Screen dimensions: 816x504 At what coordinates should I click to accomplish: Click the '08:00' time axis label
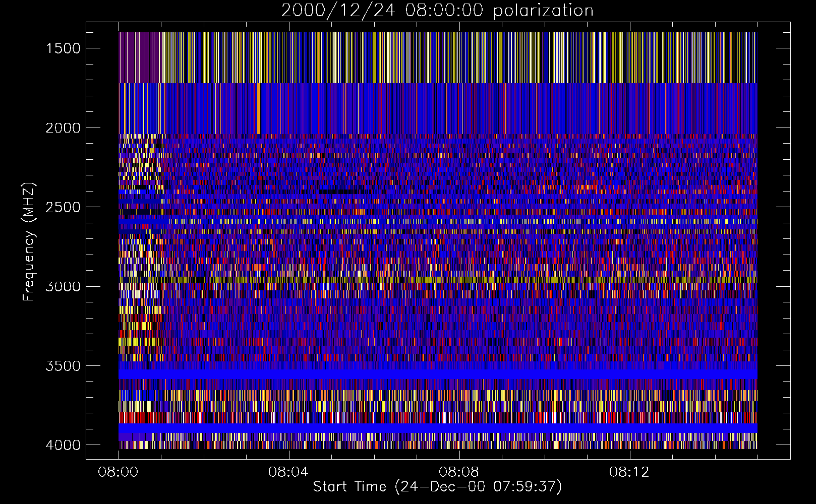click(119, 472)
